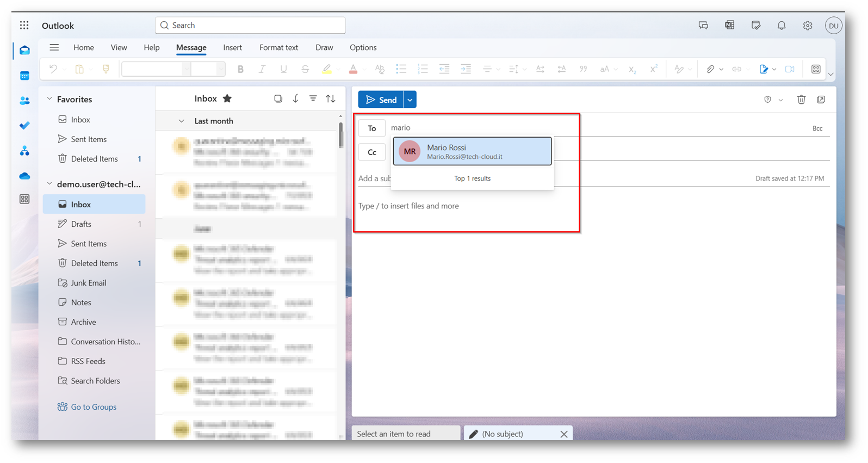Open the Format text tab
Image resolution: width=868 pixels, height=463 pixels.
click(x=278, y=47)
